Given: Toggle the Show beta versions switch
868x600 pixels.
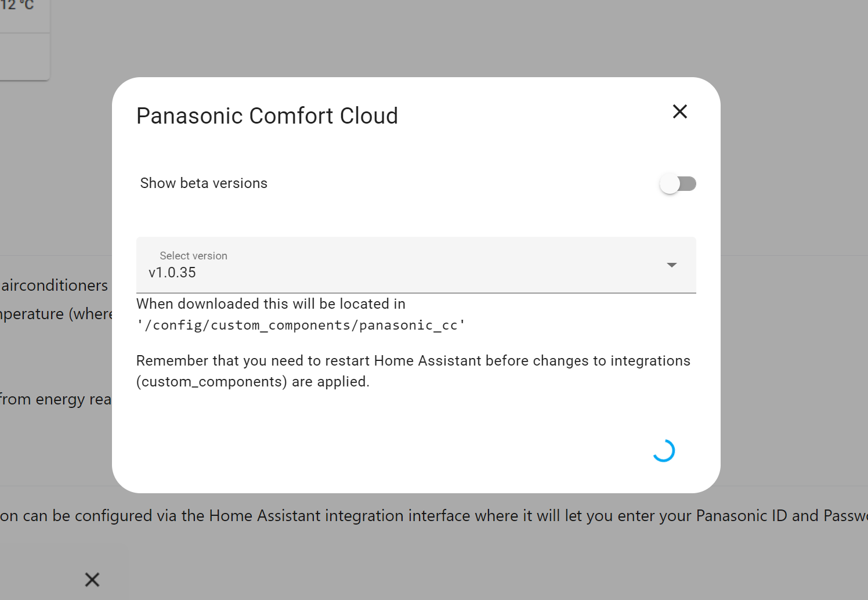Looking at the screenshot, I should [678, 184].
